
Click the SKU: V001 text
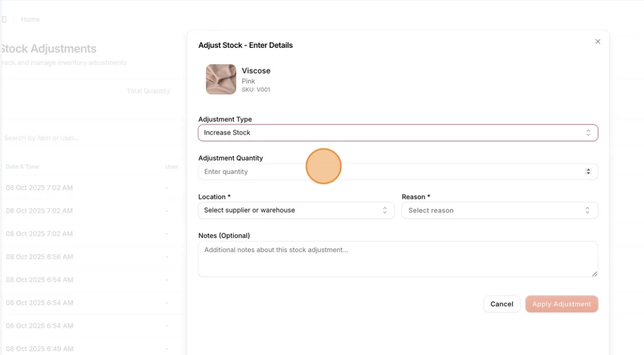pyautogui.click(x=256, y=90)
